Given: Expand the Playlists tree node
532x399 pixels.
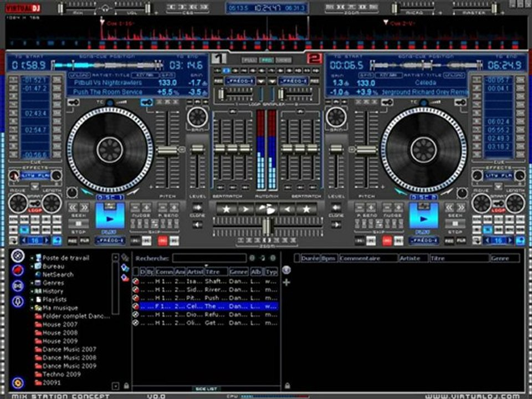Looking at the screenshot, I should coord(32,300).
